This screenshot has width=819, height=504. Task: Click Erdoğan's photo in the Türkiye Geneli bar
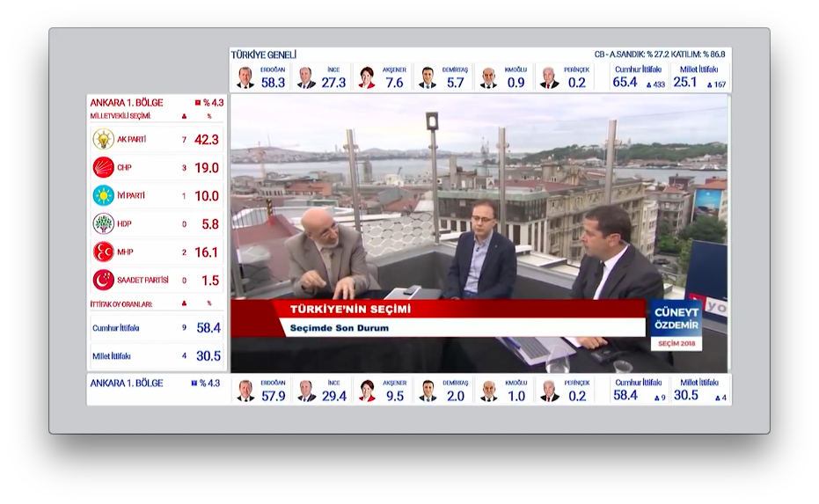(x=245, y=78)
